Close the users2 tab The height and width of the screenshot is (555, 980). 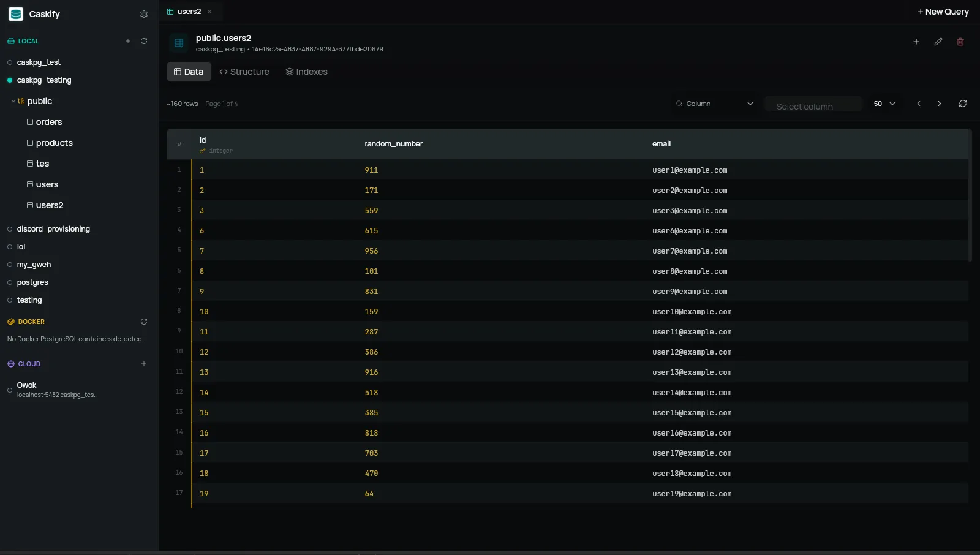pyautogui.click(x=209, y=12)
